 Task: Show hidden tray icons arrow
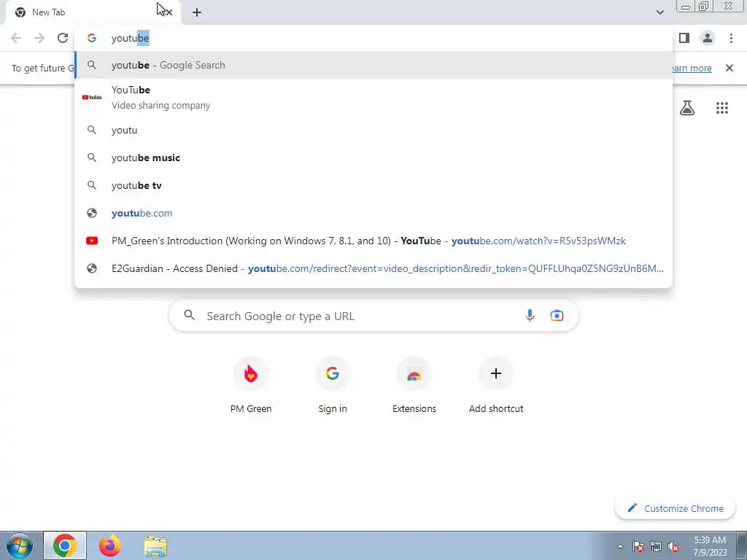(x=620, y=546)
